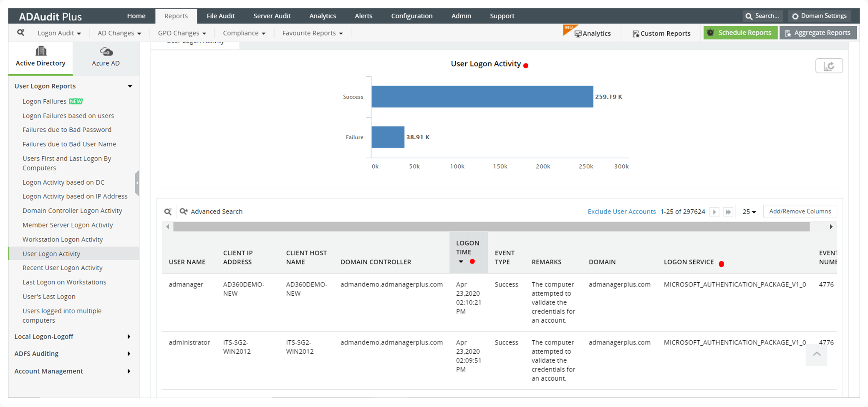
Task: Open Failures due to Bad User Name report
Action: tap(69, 144)
